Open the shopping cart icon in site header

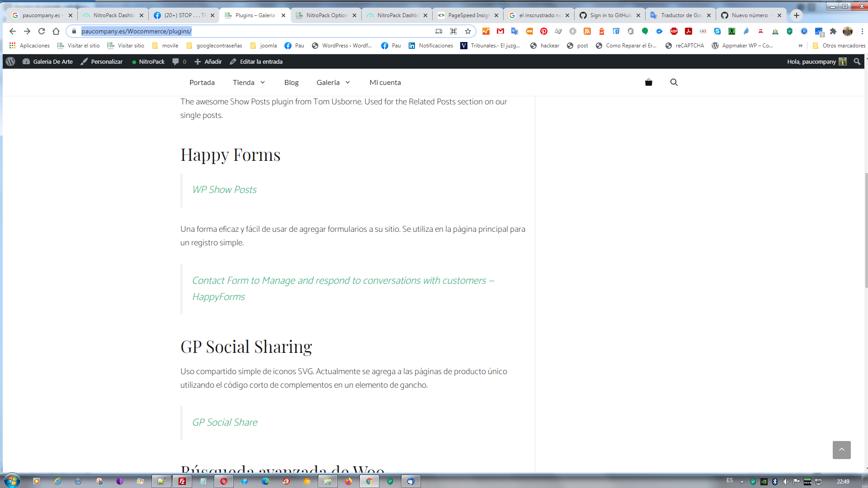pos(648,82)
